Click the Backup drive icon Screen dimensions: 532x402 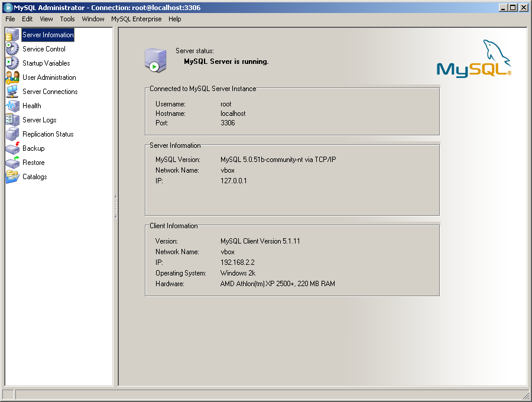[x=12, y=148]
